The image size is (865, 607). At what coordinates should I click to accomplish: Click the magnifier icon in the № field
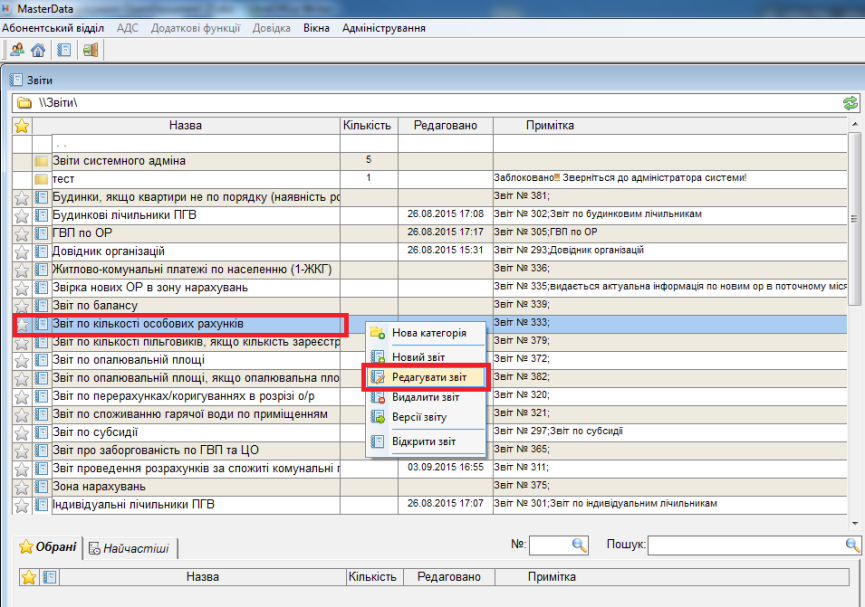[x=579, y=545]
